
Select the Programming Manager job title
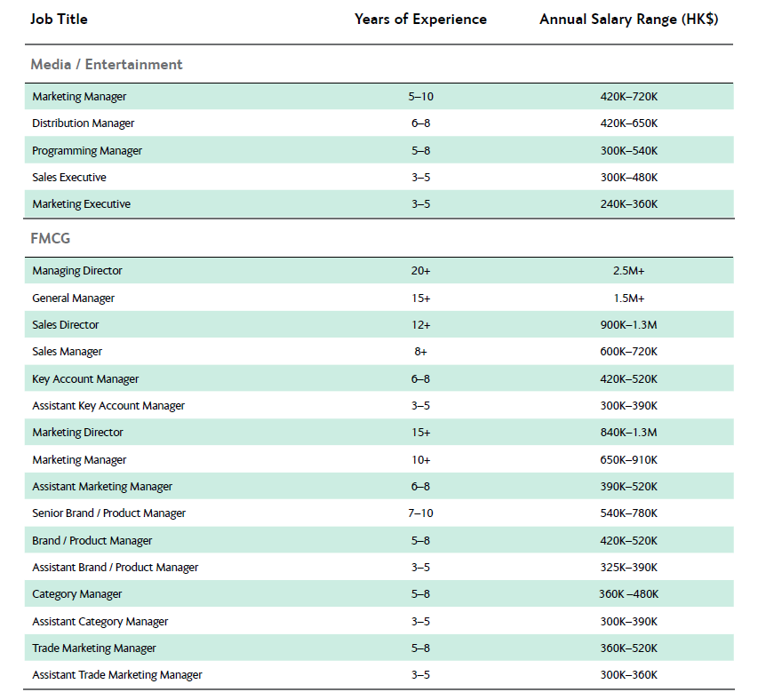click(x=87, y=150)
